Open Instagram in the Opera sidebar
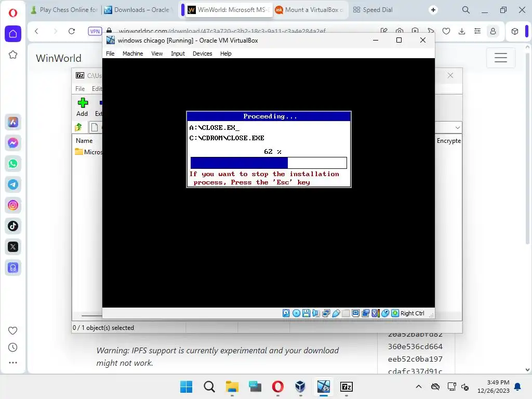 pos(13,205)
